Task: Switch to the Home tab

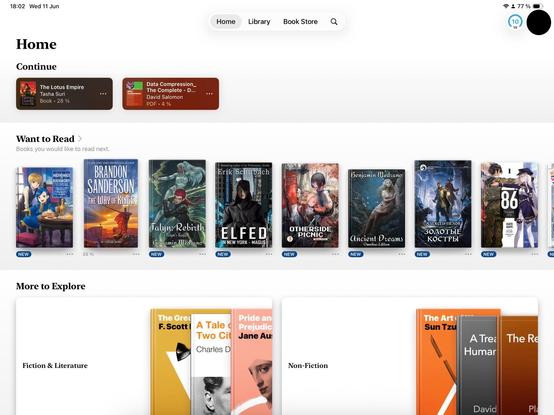Action: click(226, 22)
